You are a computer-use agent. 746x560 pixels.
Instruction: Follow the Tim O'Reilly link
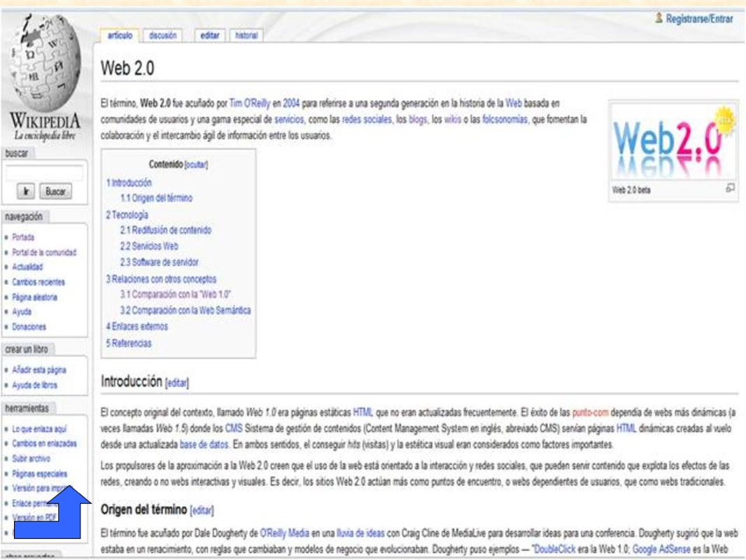(x=250, y=103)
